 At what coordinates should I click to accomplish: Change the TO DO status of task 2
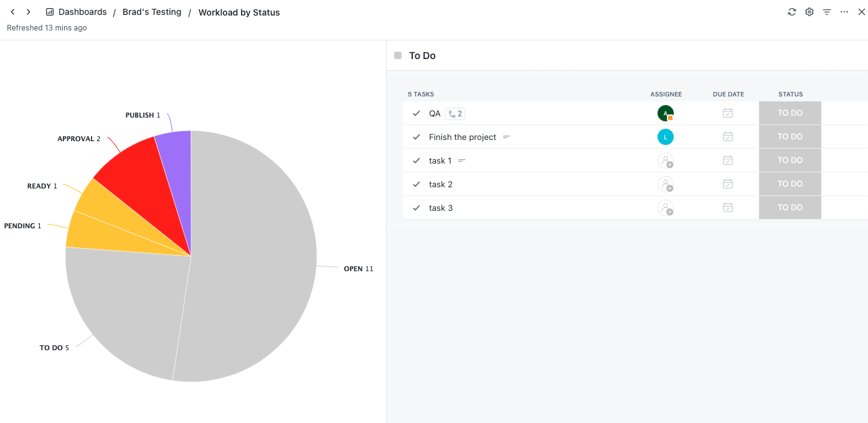(x=790, y=184)
